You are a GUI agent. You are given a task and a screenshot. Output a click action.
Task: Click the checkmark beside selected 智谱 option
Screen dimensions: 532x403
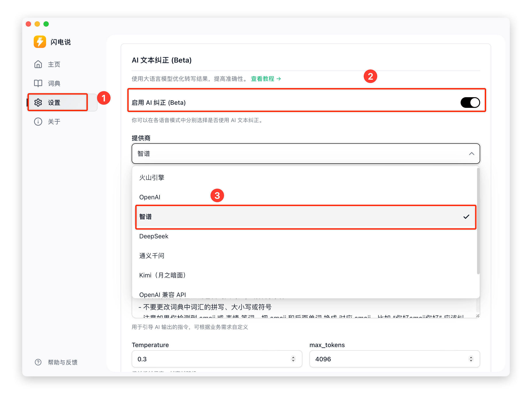(466, 217)
